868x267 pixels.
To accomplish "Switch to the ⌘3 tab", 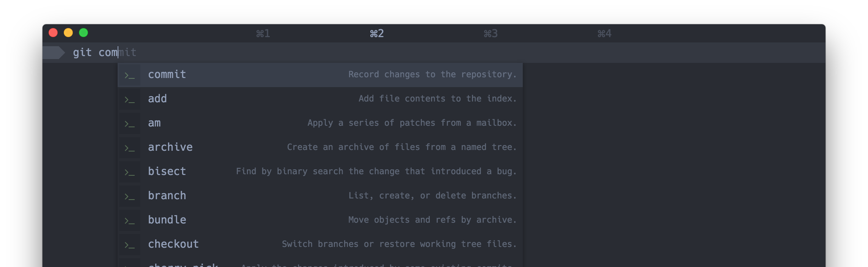I will click(491, 34).
